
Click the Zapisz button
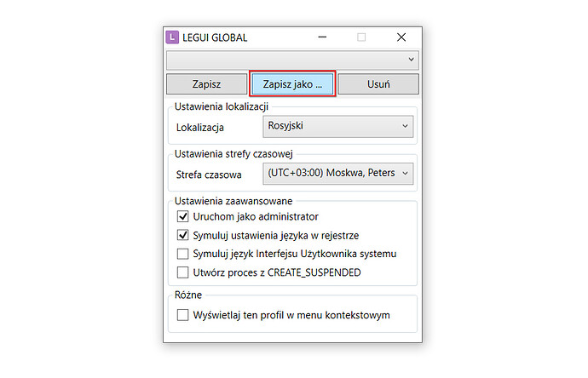tap(206, 84)
